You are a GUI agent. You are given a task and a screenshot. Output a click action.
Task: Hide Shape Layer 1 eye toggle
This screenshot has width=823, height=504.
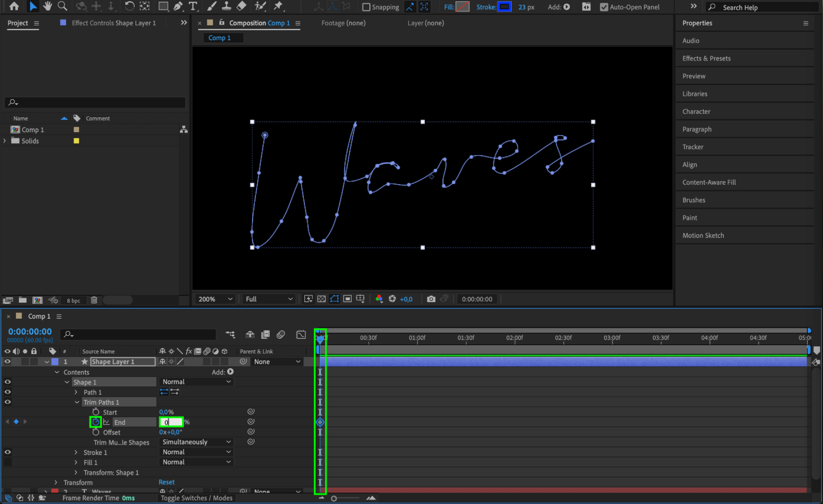(x=7, y=362)
